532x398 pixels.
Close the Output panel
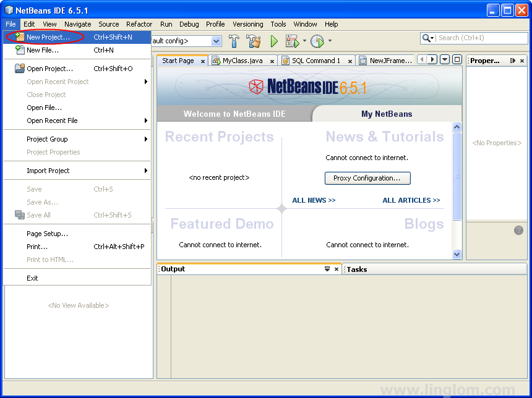point(337,269)
